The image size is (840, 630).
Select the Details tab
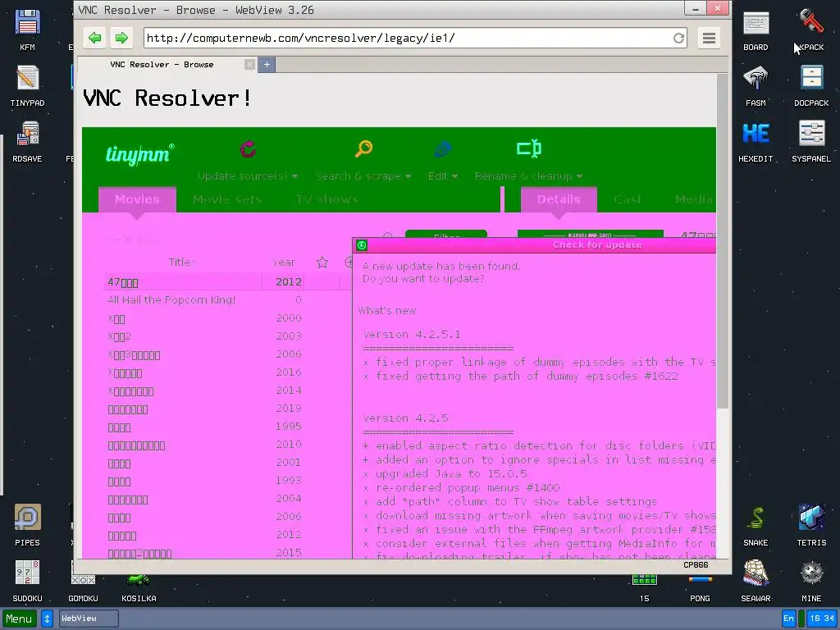click(x=559, y=199)
